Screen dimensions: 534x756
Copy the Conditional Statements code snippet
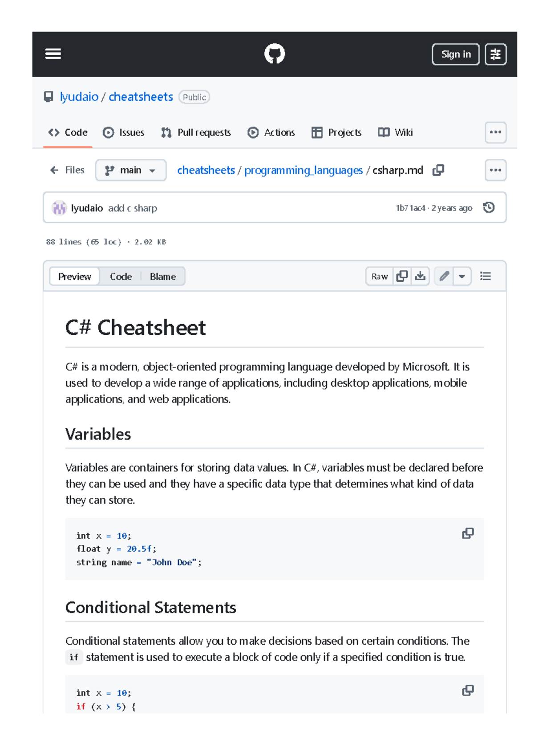click(x=468, y=691)
